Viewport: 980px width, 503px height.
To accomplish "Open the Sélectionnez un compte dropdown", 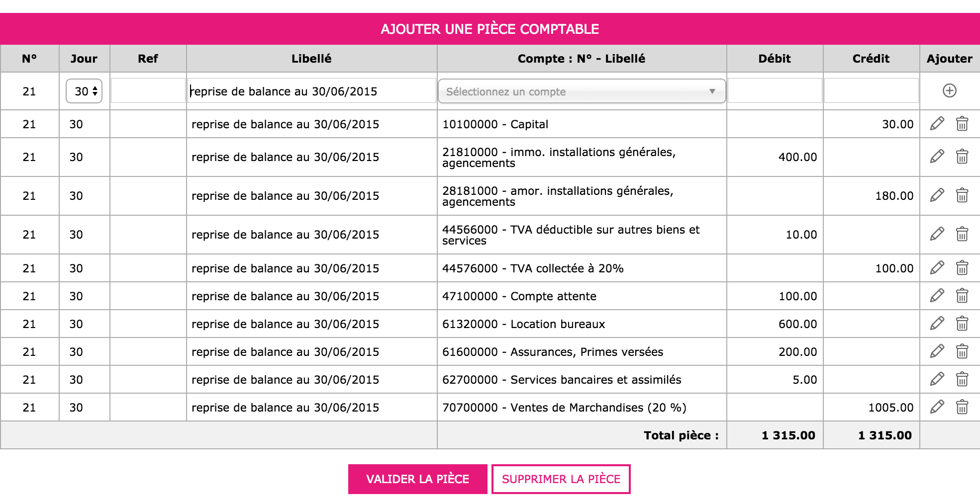I will (x=582, y=91).
